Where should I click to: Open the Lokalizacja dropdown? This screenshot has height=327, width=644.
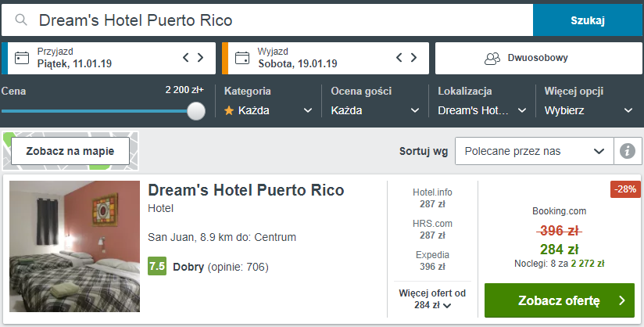(481, 110)
